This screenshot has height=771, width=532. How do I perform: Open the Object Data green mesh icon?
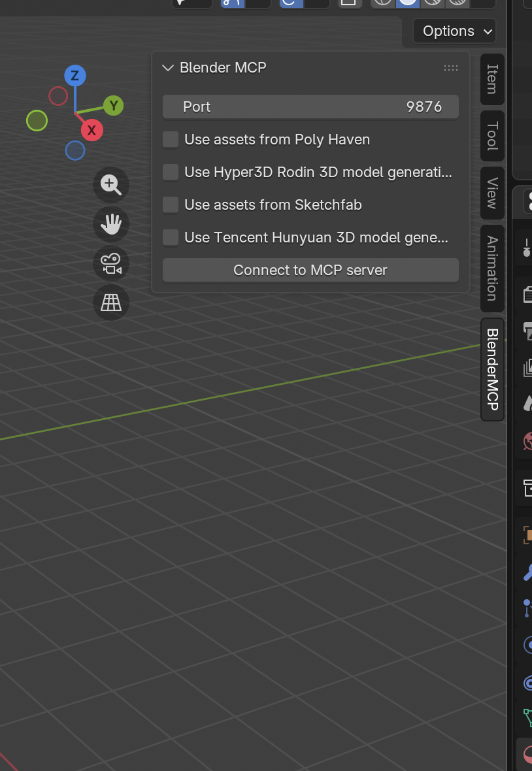pyautogui.click(x=527, y=718)
